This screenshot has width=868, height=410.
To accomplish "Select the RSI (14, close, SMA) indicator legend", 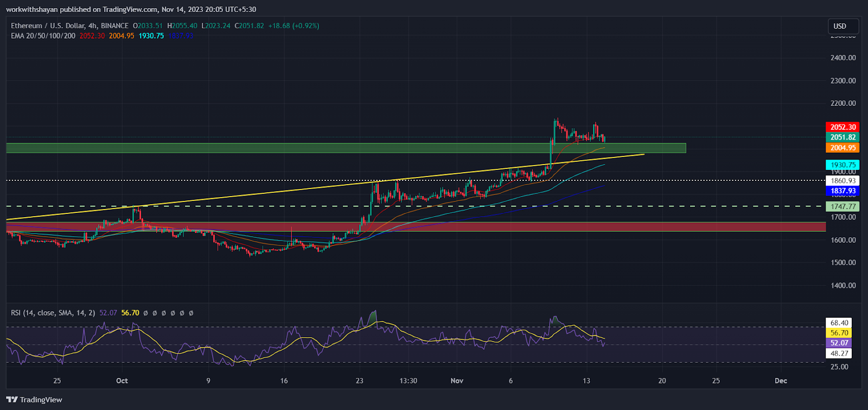I will click(53, 313).
